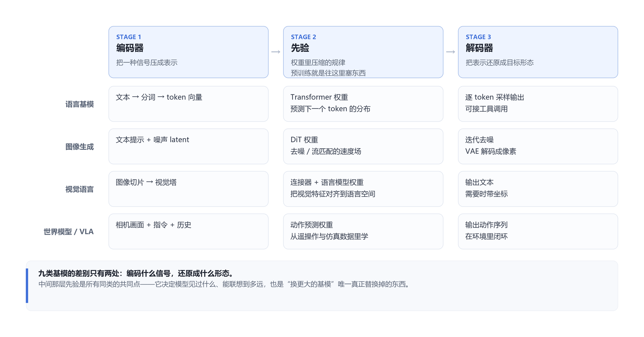Select the STAGE 3 解码器 header card
This screenshot has height=337, width=644.
538,52
